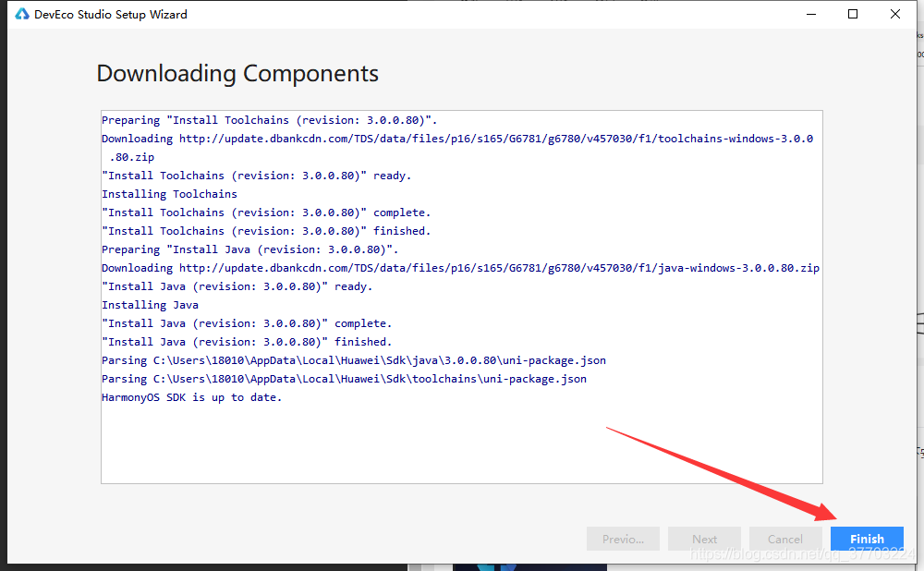The width and height of the screenshot is (924, 571).
Task: Click the "DevEco Studio Setup Wizard" title text
Action: pos(111,14)
